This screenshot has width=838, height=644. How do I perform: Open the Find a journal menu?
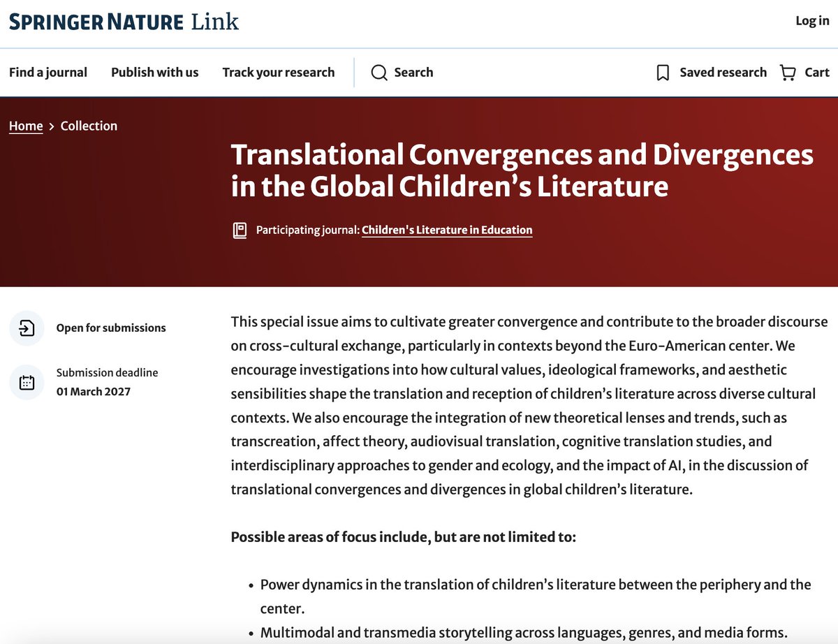click(x=47, y=72)
